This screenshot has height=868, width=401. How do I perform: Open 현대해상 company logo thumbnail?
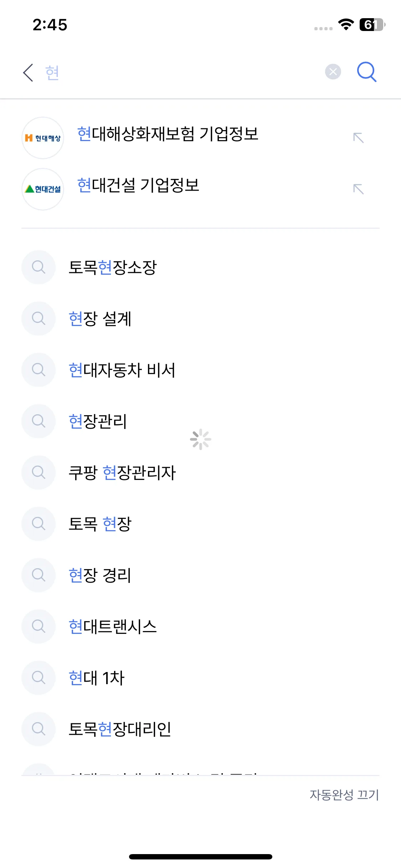pos(43,138)
